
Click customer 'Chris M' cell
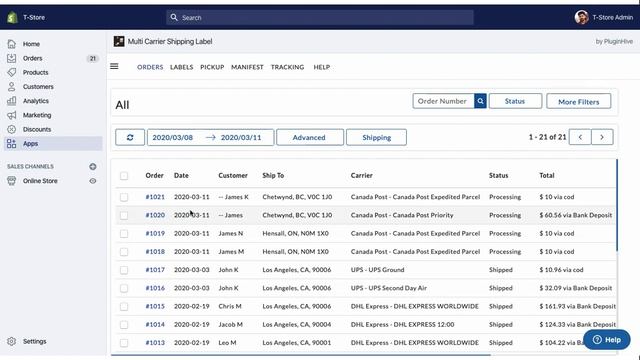tap(230, 306)
